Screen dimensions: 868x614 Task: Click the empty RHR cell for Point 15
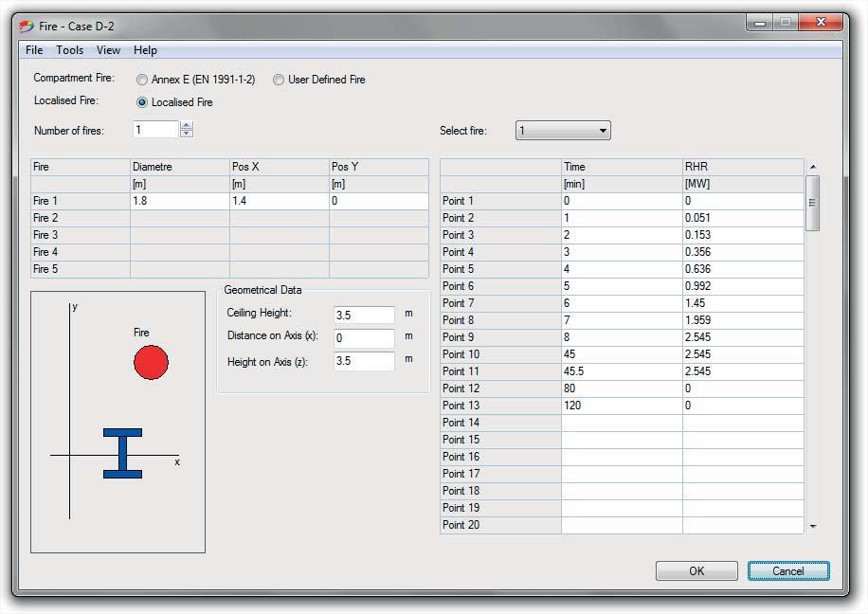743,441
